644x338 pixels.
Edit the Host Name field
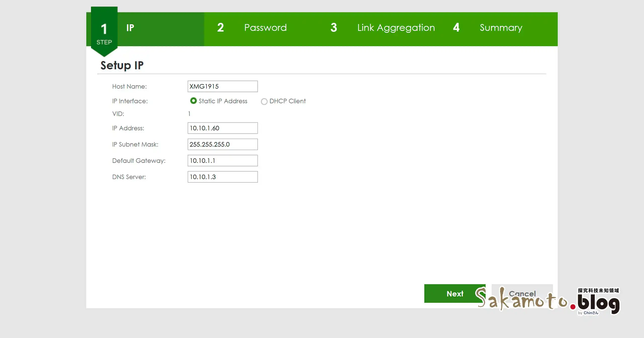[x=222, y=86]
